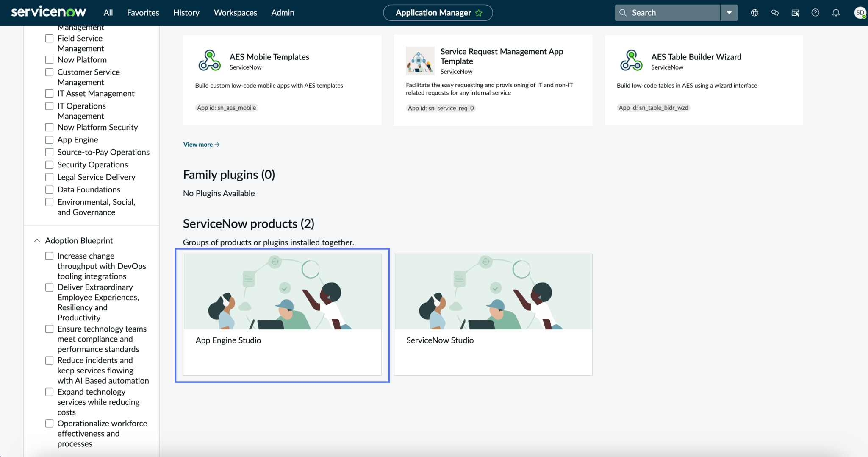Screen dimensions: 868x457
Task: Check Operationalize workforce effectiveness checkbox
Action: (x=50, y=424)
